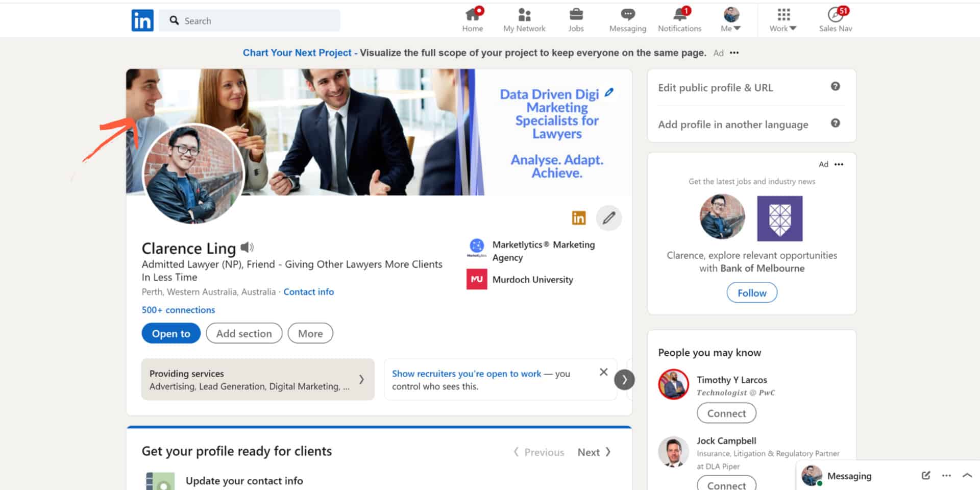Viewport: 980px width, 490px height.
Task: Open Edit public profile & URL
Action: (716, 88)
